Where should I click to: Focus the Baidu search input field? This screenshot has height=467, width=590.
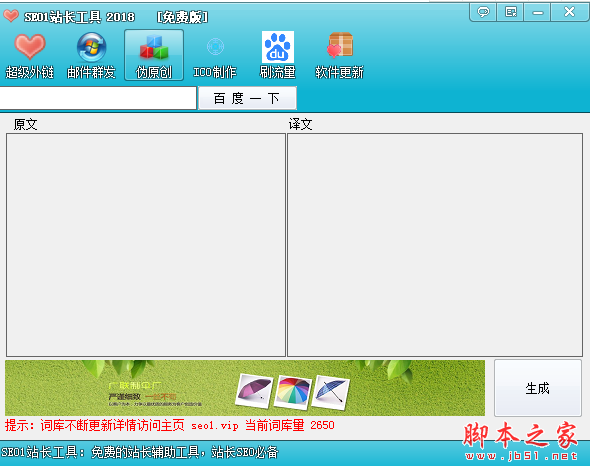98,98
